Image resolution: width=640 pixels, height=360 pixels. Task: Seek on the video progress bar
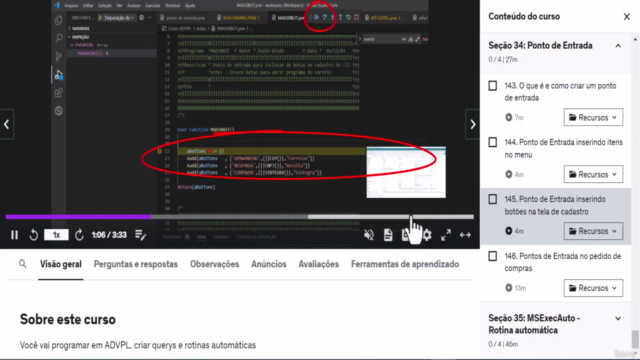pyautogui.click(x=240, y=217)
